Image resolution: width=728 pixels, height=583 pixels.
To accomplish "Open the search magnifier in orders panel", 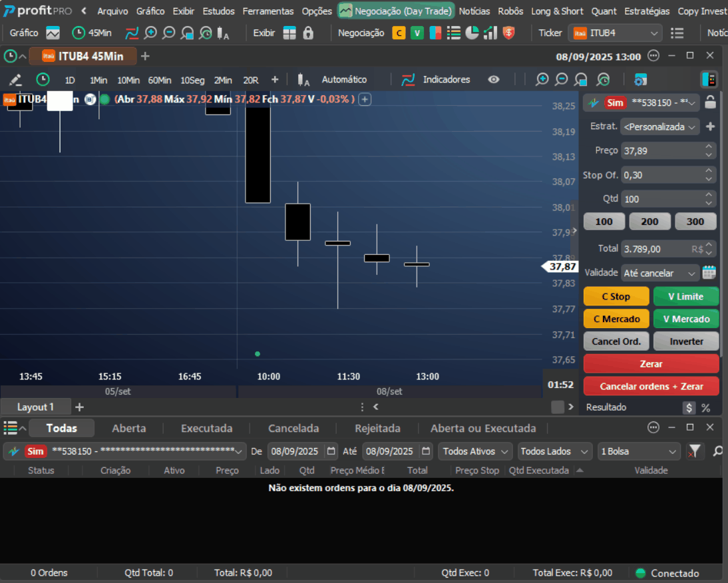I will coord(718,451).
